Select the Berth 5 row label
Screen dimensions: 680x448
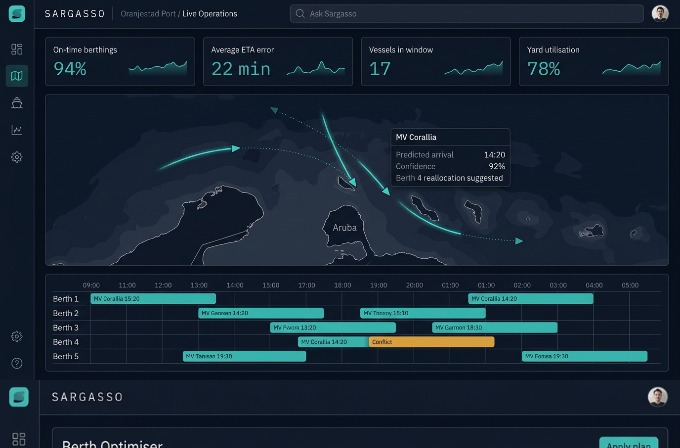[65, 356]
